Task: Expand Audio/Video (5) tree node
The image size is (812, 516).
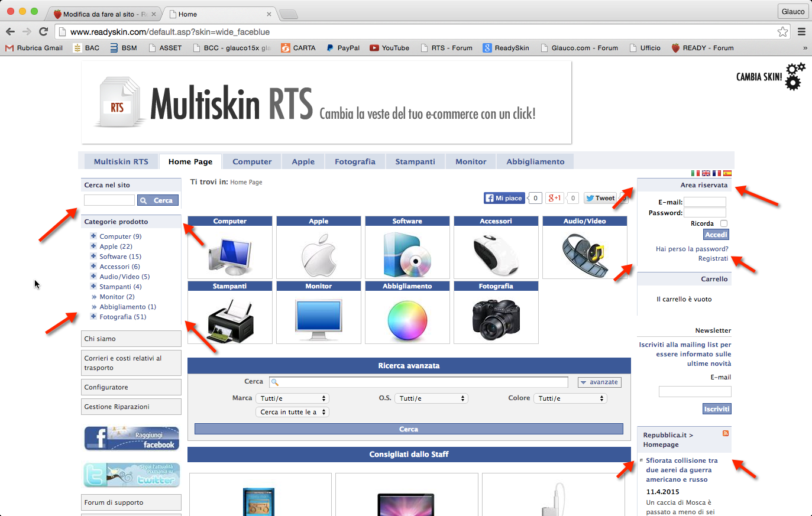Action: (93, 276)
